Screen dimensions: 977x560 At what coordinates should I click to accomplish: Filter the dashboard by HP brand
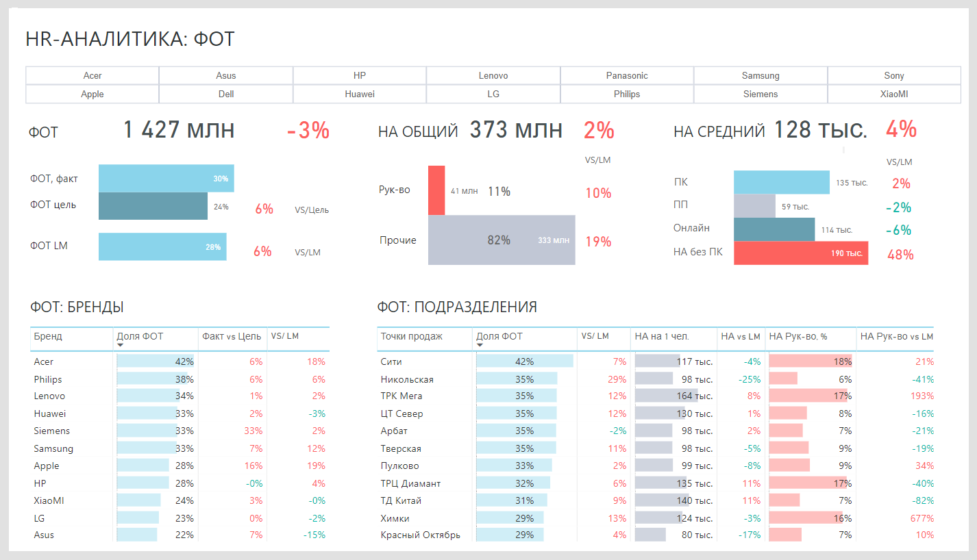pyautogui.click(x=360, y=76)
